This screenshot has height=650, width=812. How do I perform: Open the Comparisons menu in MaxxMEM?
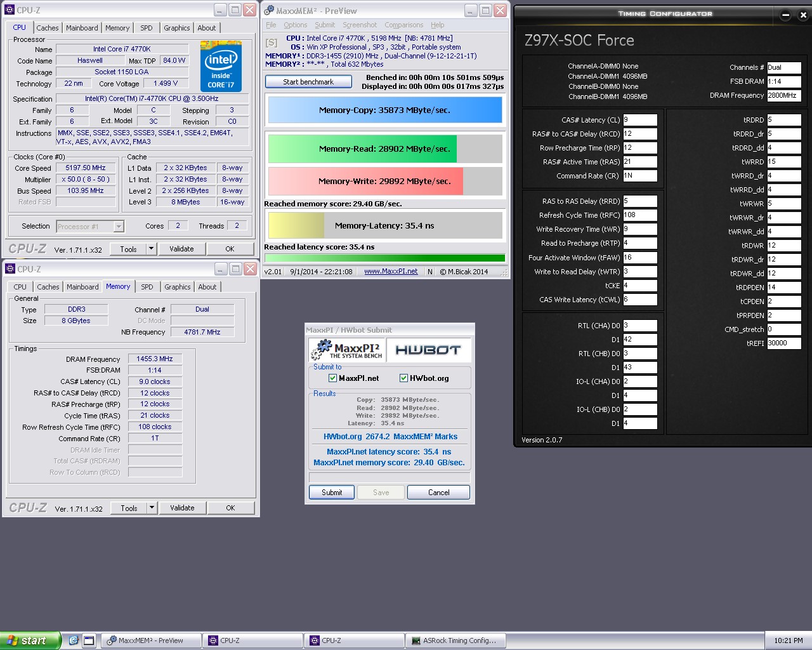click(x=404, y=25)
